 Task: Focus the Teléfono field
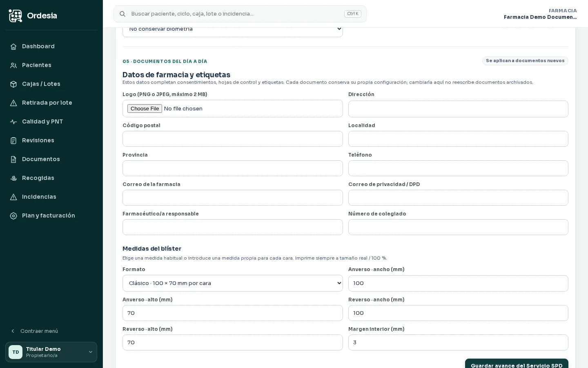[x=458, y=168]
